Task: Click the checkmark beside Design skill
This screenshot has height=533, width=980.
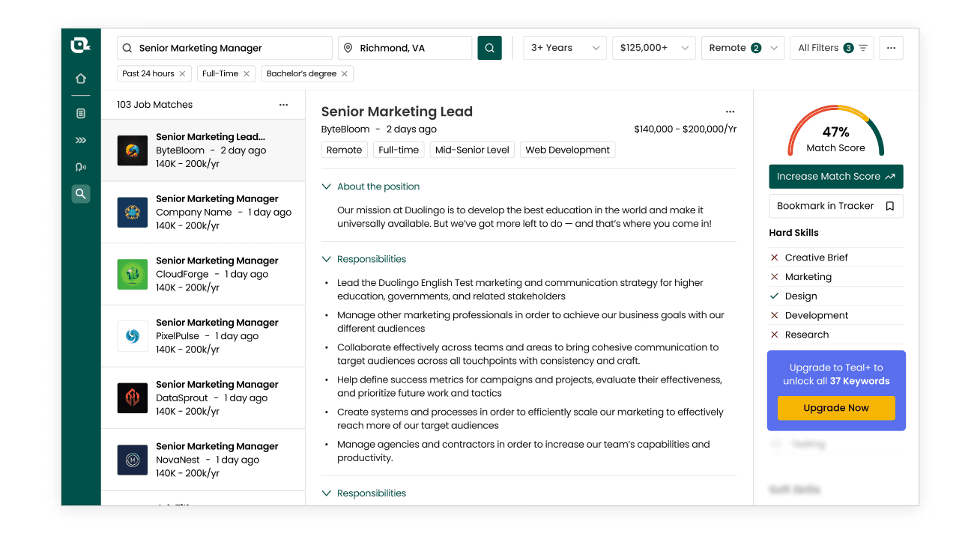Action: pyautogui.click(x=775, y=296)
